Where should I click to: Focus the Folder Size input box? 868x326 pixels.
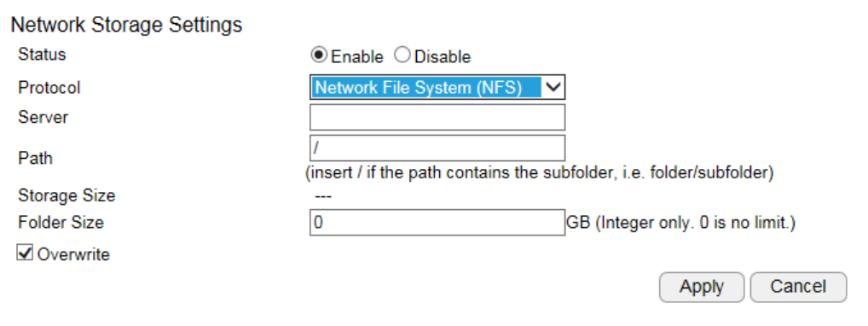click(437, 223)
